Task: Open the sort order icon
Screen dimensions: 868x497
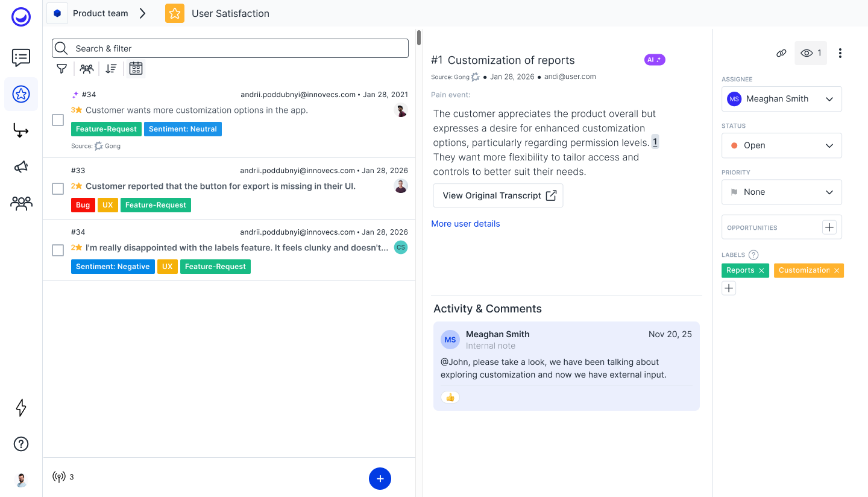Action: tap(111, 69)
